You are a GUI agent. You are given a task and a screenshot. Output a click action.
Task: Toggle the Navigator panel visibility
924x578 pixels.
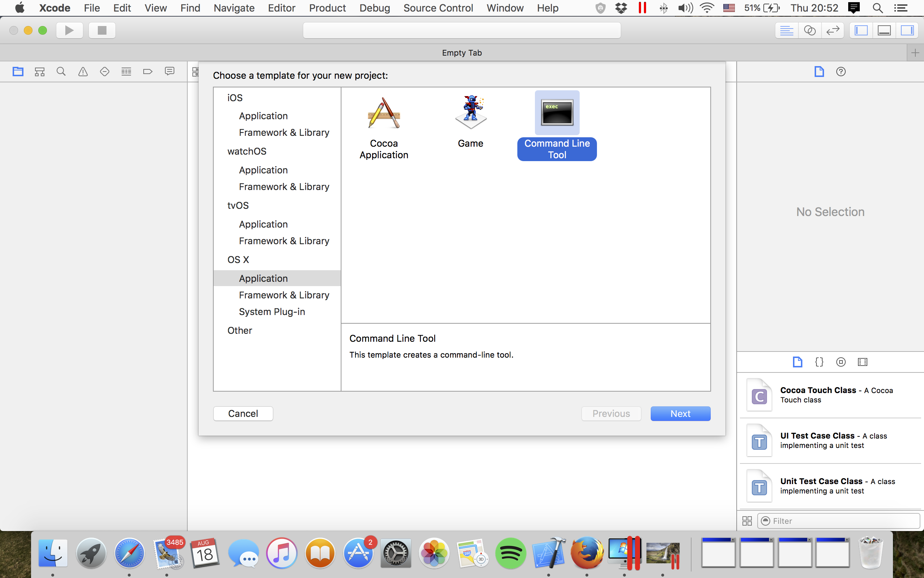[861, 30]
